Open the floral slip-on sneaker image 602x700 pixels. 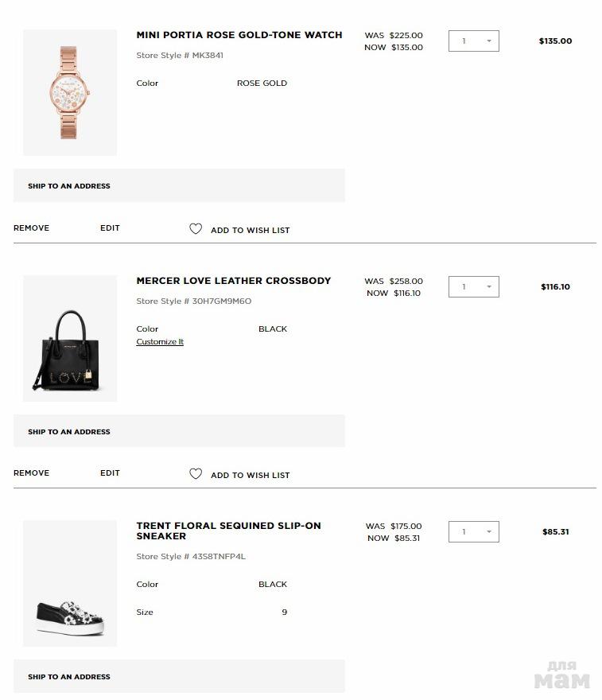pos(70,583)
